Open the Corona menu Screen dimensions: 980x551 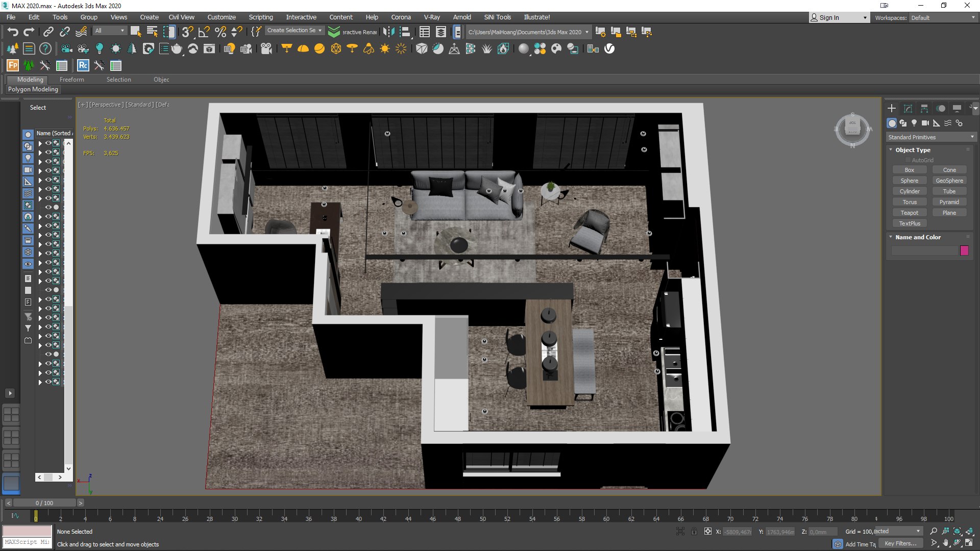(x=401, y=17)
